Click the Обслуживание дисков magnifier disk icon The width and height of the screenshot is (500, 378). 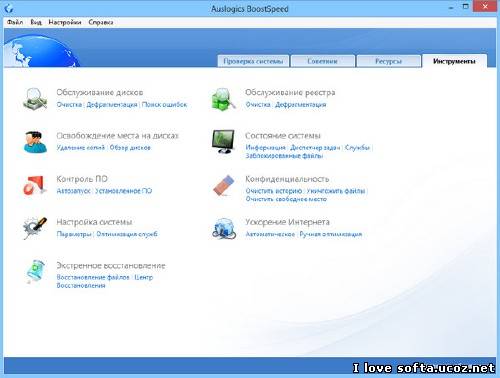point(35,99)
